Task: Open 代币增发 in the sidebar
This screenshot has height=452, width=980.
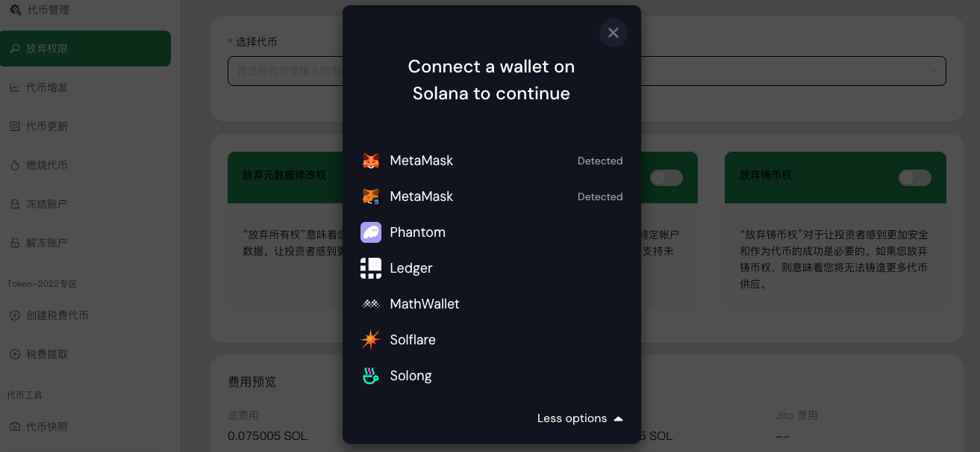Action: [46, 87]
